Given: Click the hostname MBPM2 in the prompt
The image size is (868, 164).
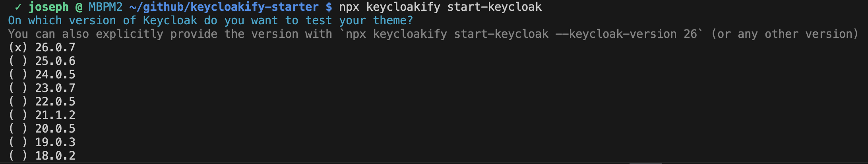Looking at the screenshot, I should point(105,7).
